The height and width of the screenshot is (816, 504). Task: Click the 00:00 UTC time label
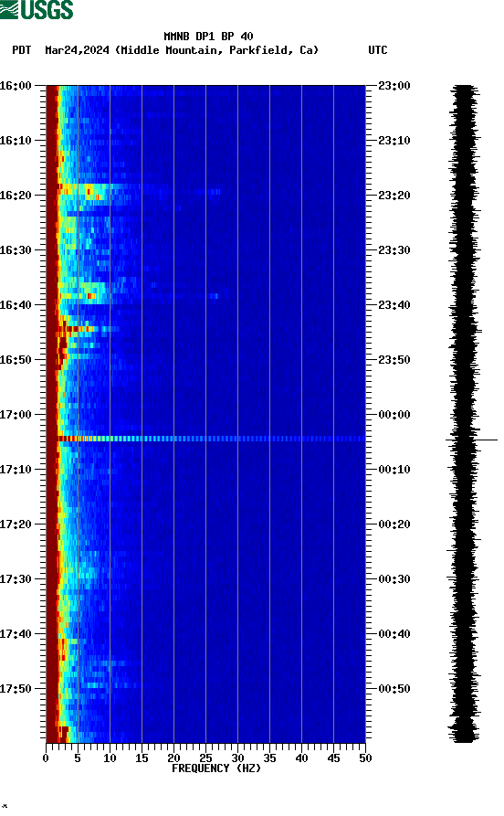(394, 415)
